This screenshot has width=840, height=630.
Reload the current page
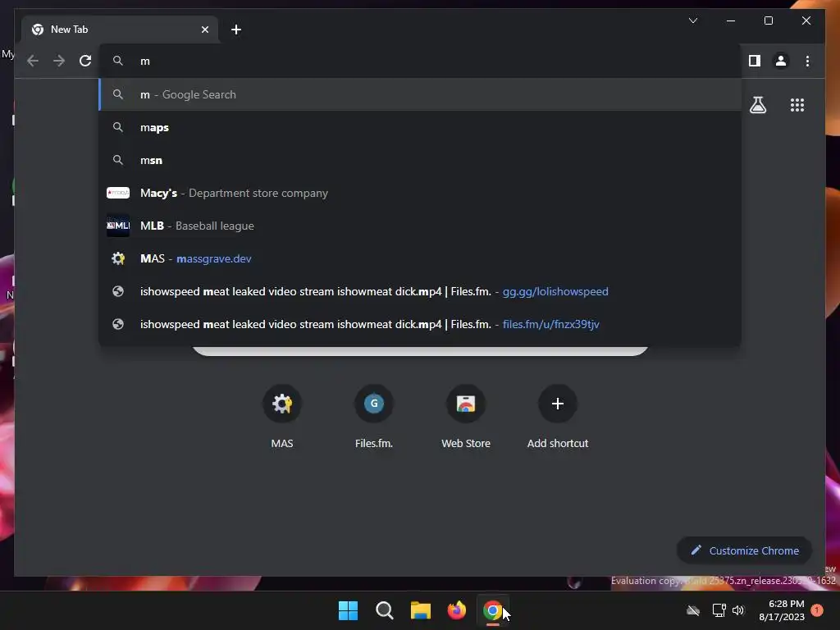point(85,61)
